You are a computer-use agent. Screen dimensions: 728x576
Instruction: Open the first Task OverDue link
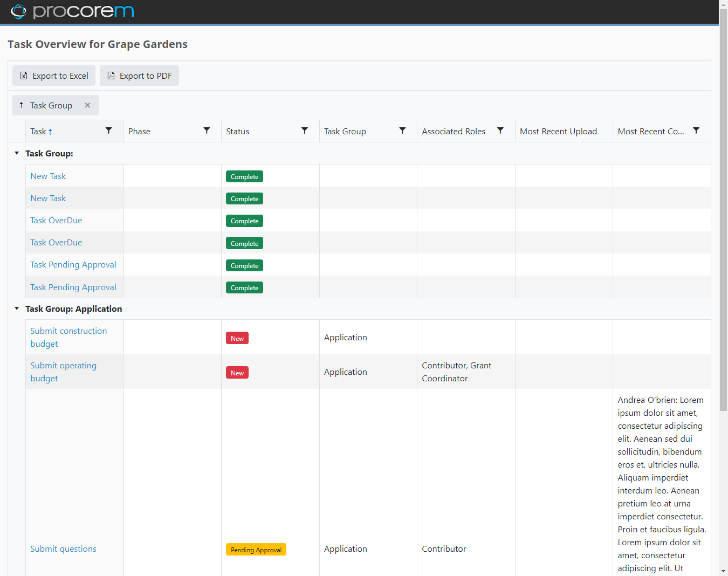pos(56,220)
